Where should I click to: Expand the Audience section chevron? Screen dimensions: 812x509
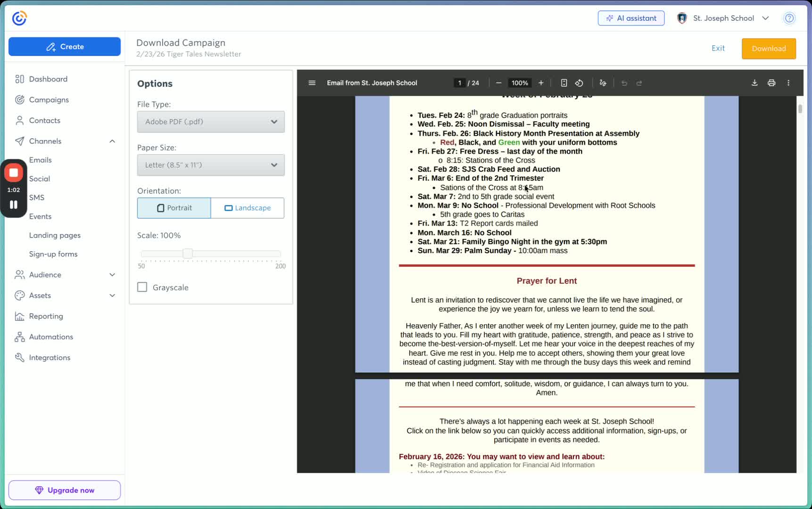tap(112, 275)
